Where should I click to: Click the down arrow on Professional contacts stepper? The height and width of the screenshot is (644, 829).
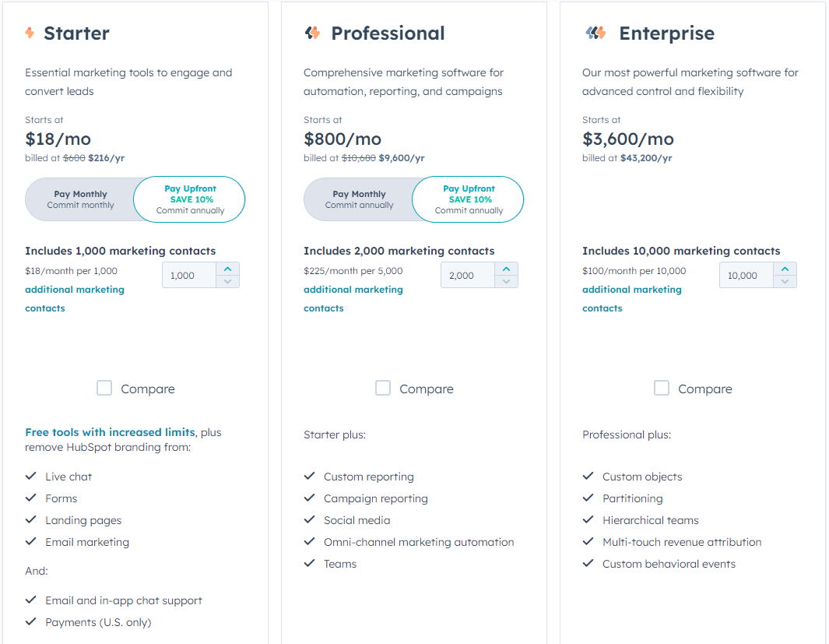pyautogui.click(x=506, y=281)
